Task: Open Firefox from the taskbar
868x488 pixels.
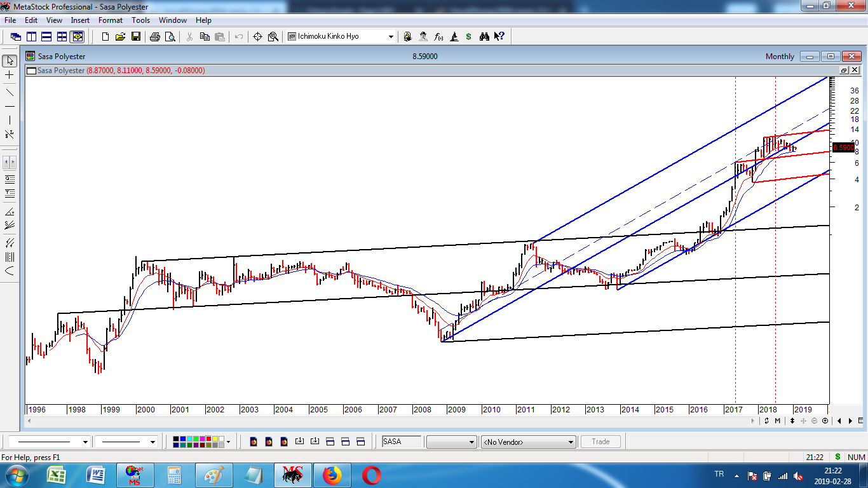Action: 332,475
